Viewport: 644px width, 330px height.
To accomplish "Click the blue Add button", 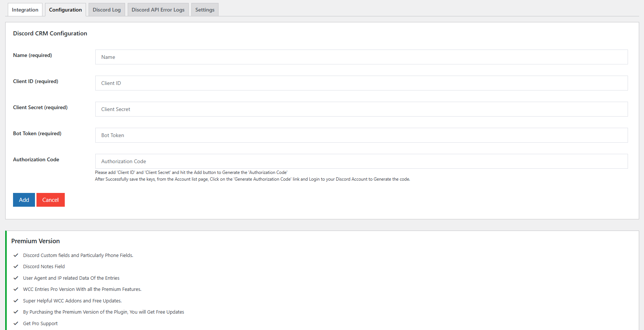I will click(x=24, y=200).
